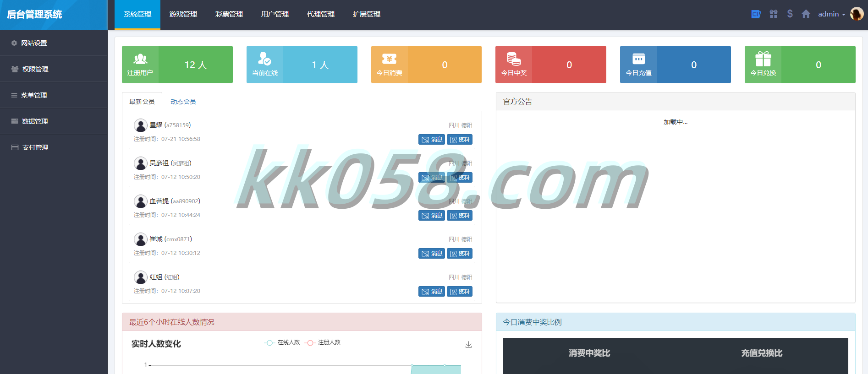Click the 今日消费 ticket icon
Viewport: 868px width, 374px height.
point(389,59)
